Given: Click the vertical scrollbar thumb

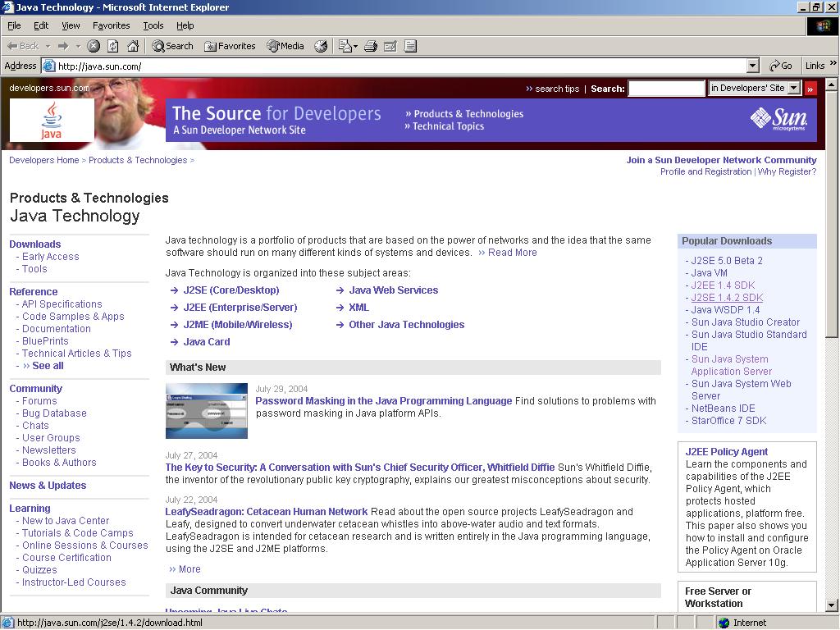Looking at the screenshot, I should [x=832, y=214].
